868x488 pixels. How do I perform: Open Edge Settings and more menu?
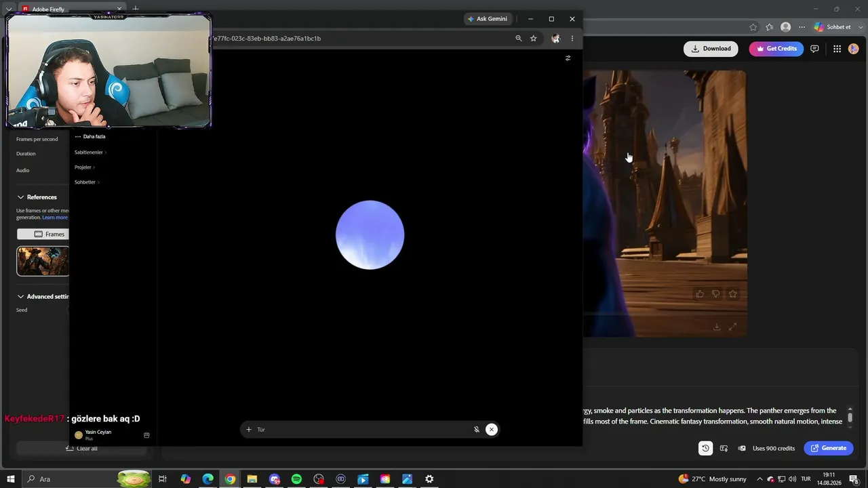point(802,27)
